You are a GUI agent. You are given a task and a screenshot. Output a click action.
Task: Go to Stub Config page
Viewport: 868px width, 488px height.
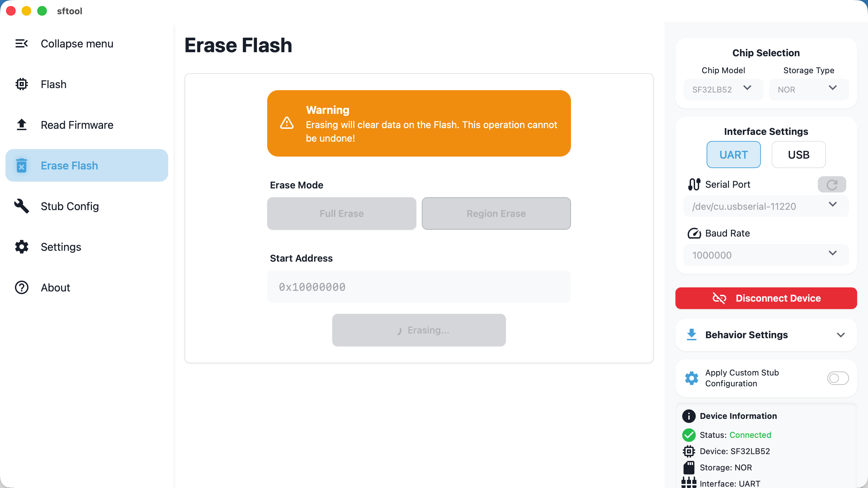coord(70,206)
